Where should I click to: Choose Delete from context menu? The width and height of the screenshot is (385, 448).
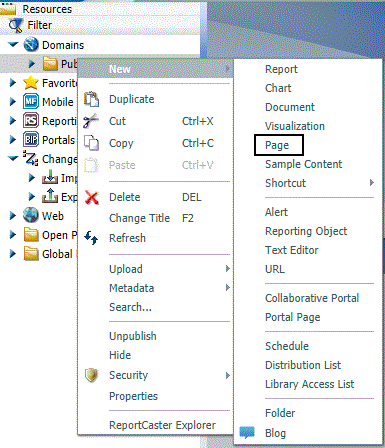click(x=125, y=197)
